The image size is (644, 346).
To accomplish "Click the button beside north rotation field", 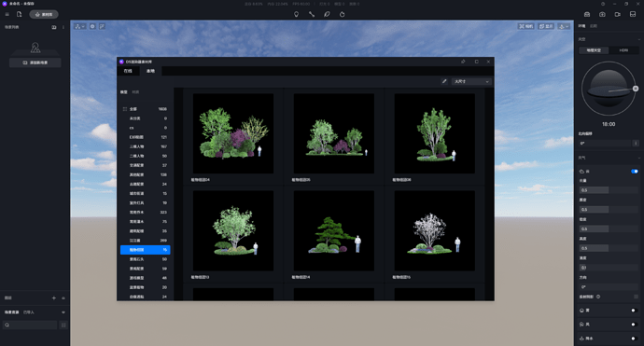I will 636,144.
